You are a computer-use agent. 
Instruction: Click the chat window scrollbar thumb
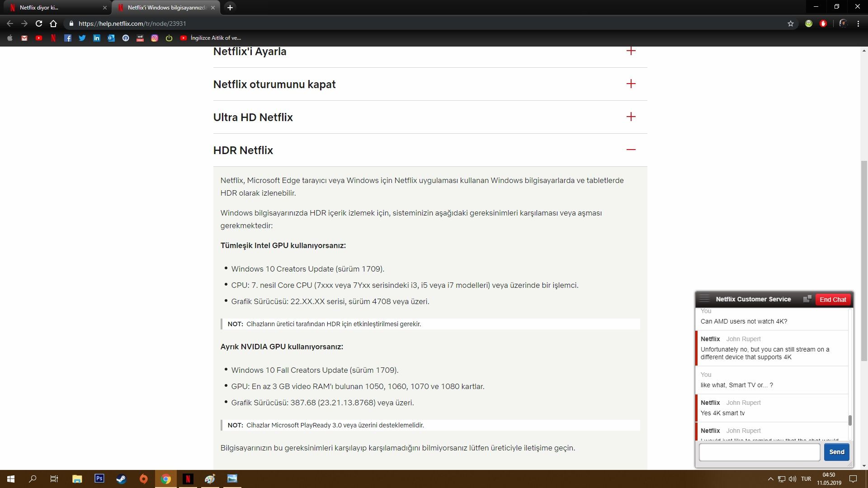850,420
